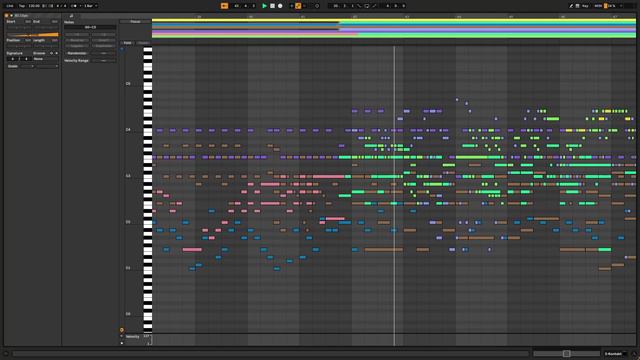
Task: Adjust the bottom zoom slider handle
Action: point(566,353)
